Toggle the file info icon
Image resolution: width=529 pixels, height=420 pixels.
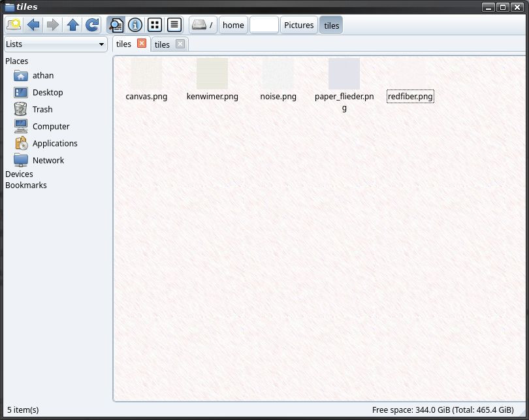click(x=135, y=25)
